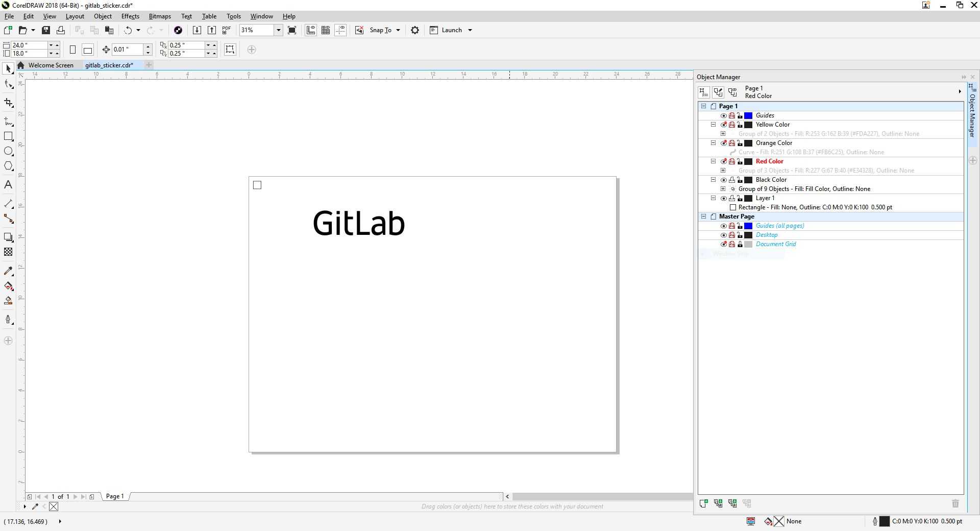Screen dimensions: 980x531
Task: Select the Polygon tool
Action: (8, 166)
